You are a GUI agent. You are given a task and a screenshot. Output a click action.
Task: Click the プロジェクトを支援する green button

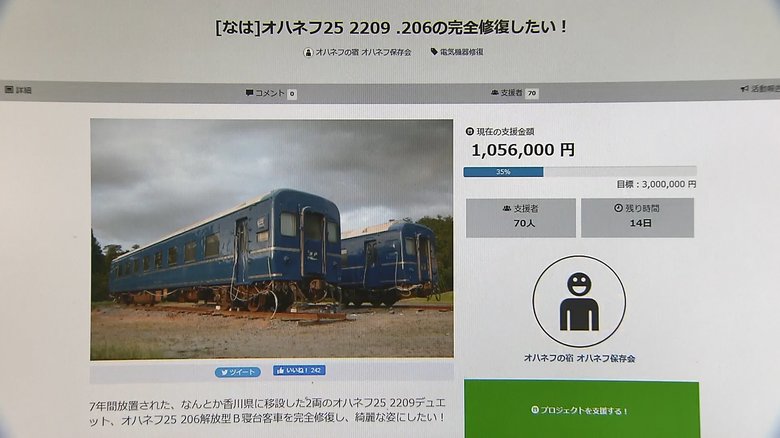(582, 410)
